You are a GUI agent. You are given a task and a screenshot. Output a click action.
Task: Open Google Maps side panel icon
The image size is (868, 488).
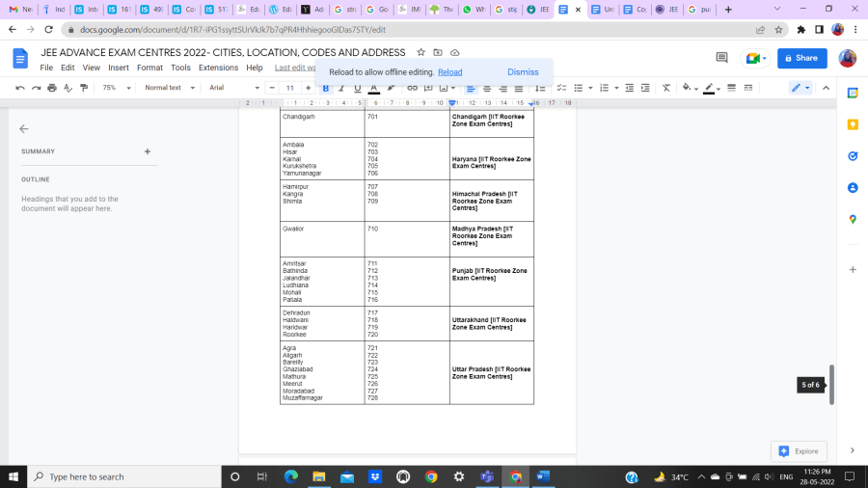click(x=853, y=220)
